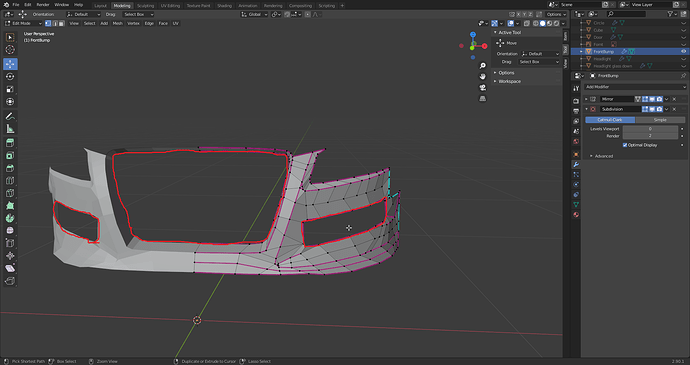Open the Material properties tab icon

[x=576, y=215]
